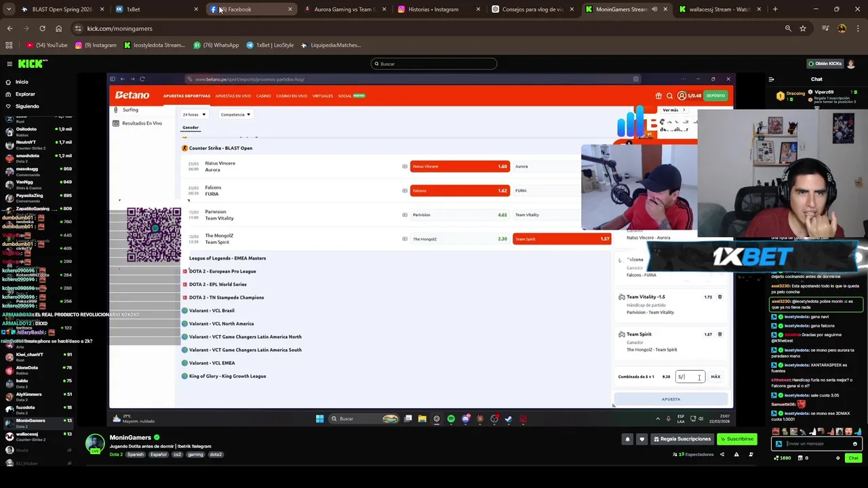Click the green Depósito button
This screenshot has width=868, height=488.
[715, 96]
